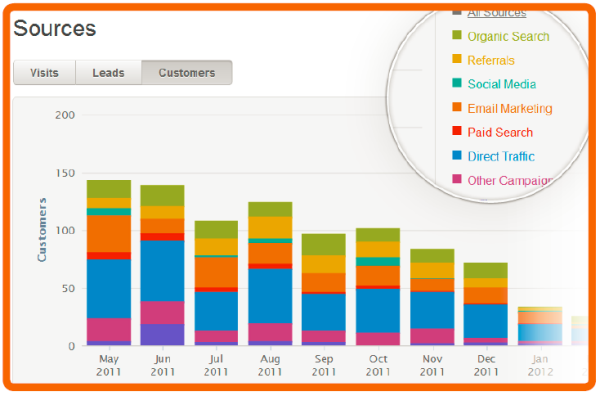This screenshot has height=396, width=600.
Task: Click the 'Sep 2011' axis label
Action: click(x=324, y=365)
